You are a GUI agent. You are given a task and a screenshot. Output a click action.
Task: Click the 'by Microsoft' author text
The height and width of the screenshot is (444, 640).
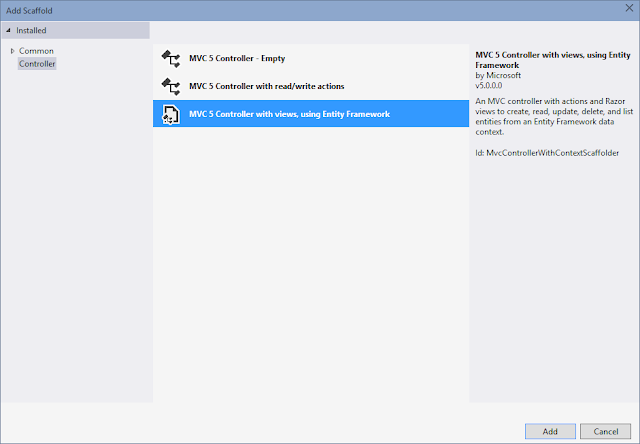click(x=498, y=75)
